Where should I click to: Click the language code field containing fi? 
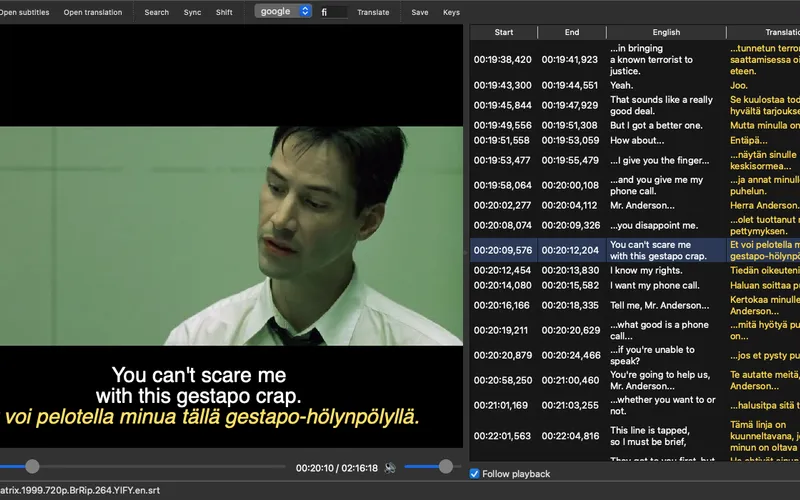tap(334, 12)
